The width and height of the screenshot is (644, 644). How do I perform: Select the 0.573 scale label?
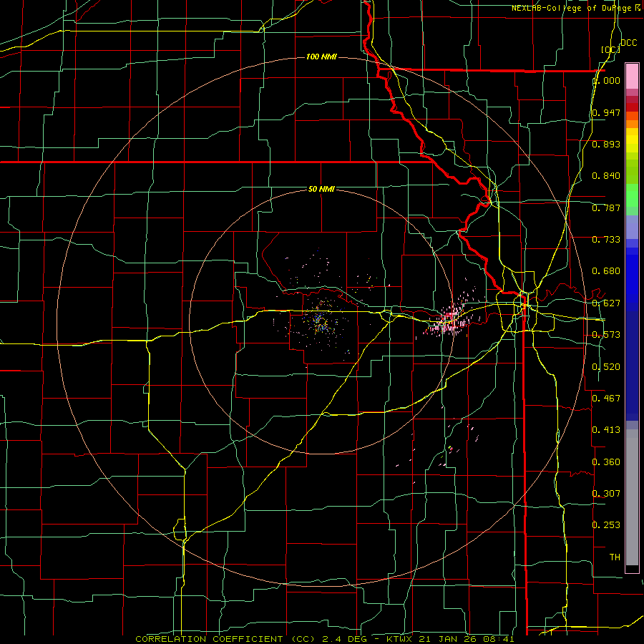pos(606,335)
